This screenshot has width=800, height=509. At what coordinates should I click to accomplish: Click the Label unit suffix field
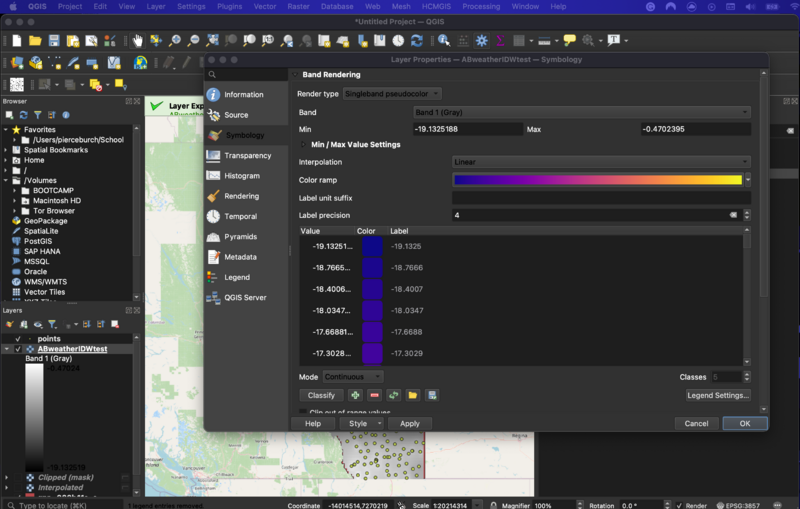click(x=601, y=198)
